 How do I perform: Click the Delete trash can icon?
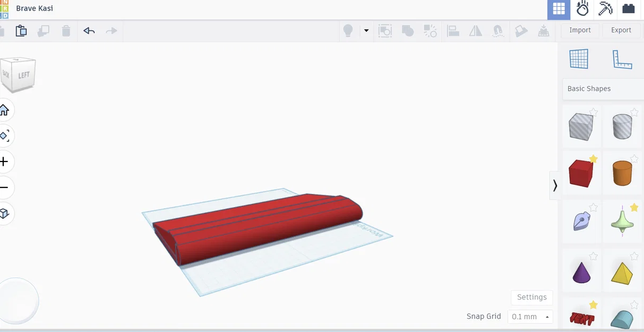coord(66,31)
